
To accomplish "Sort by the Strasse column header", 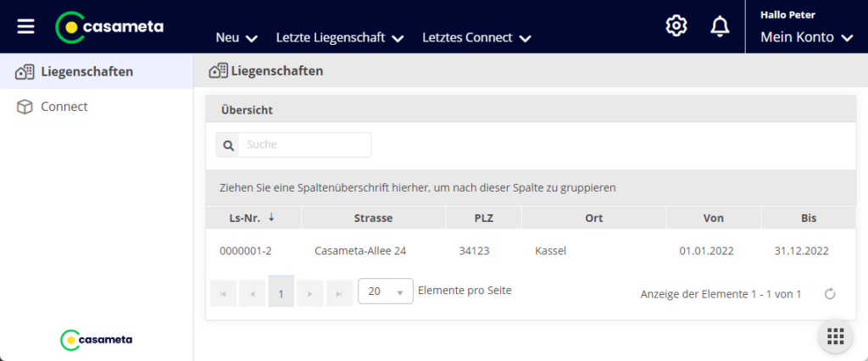I will (x=373, y=218).
